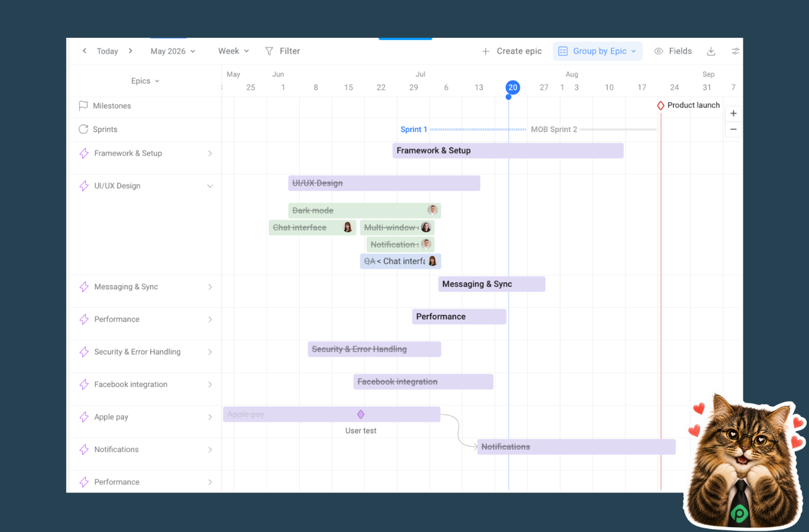The height and width of the screenshot is (532, 809).
Task: Click the download export icon
Action: coord(711,51)
